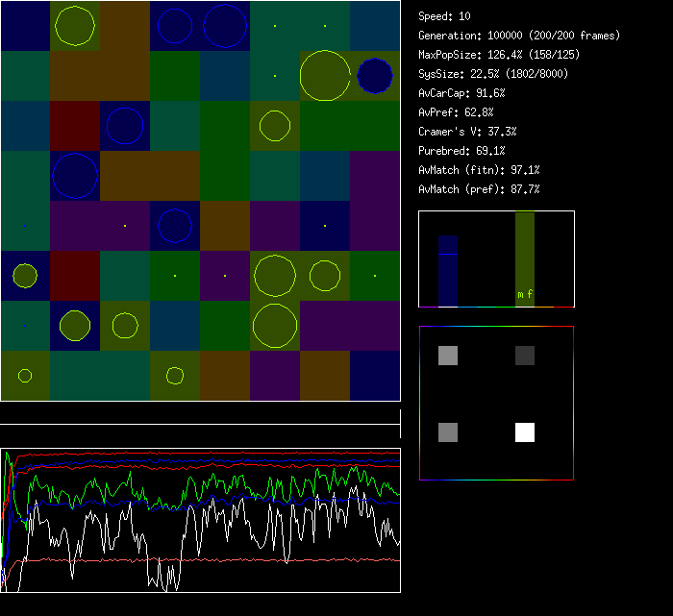Click the Cramer's V statistic
Image resolution: width=673 pixels, height=616 pixels.
tap(467, 132)
